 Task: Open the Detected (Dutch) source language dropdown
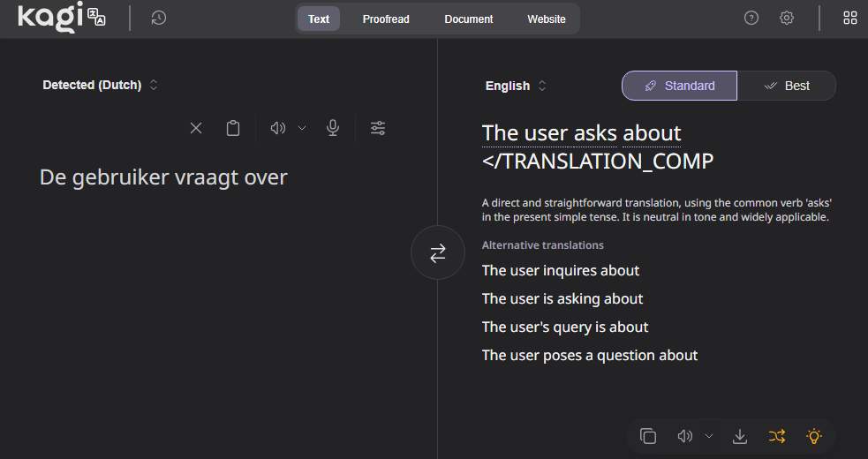100,86
